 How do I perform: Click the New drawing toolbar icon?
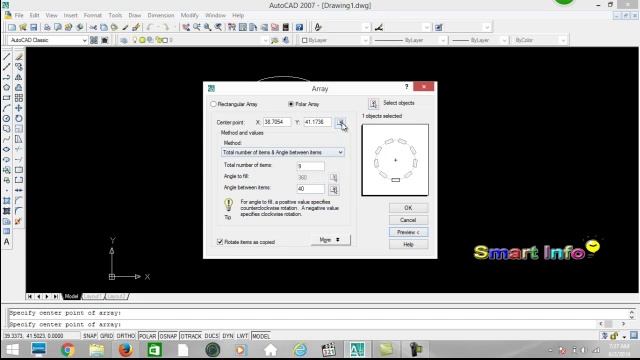point(12,27)
